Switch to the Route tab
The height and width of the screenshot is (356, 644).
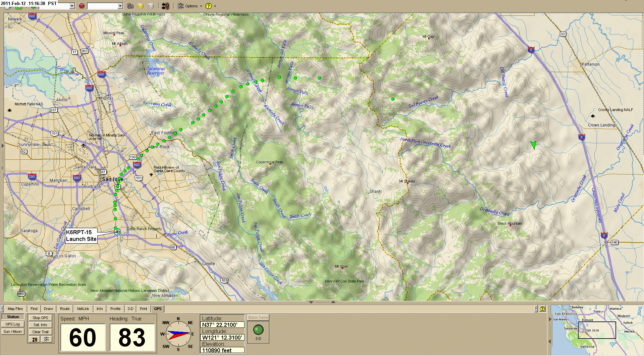[x=64, y=309]
